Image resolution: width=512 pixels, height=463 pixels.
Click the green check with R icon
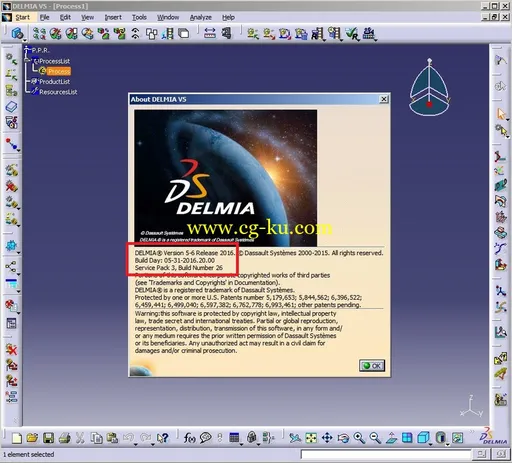tap(352, 33)
